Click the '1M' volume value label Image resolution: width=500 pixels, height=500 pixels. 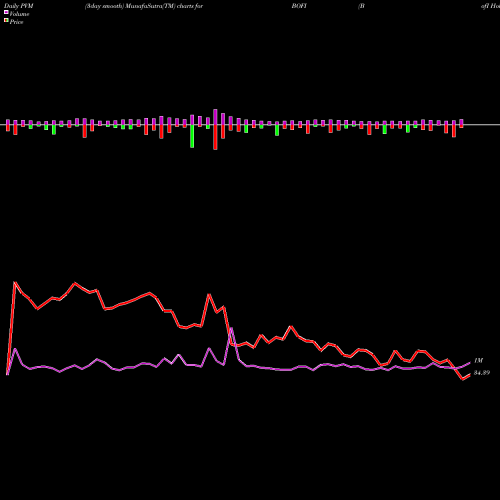(478, 361)
